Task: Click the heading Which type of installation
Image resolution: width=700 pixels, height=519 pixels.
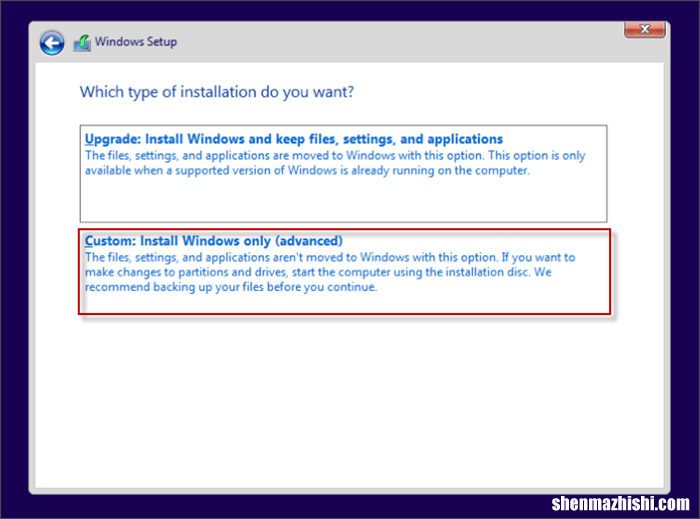Action: [x=217, y=92]
